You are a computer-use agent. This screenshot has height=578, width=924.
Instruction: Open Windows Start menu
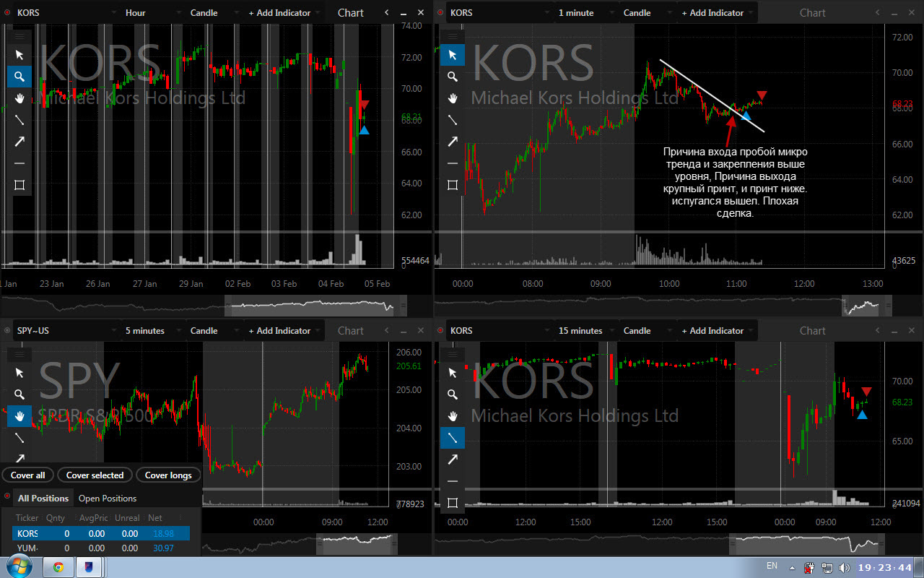[19, 566]
